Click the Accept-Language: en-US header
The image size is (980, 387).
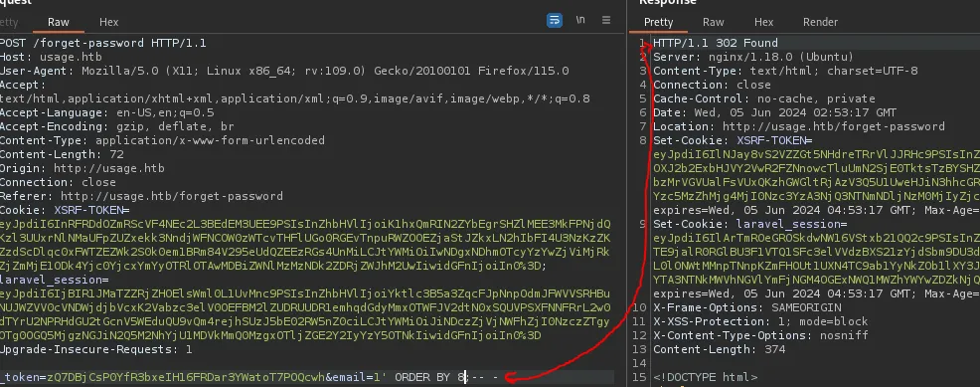[x=107, y=112]
